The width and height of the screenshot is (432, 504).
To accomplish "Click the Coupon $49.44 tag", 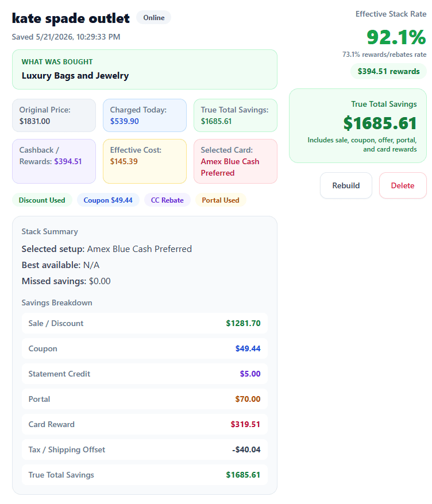I will click(108, 200).
